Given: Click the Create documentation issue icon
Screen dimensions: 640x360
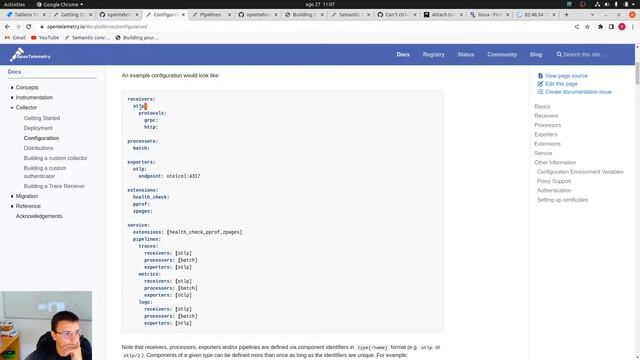Looking at the screenshot, I should coord(540,92).
